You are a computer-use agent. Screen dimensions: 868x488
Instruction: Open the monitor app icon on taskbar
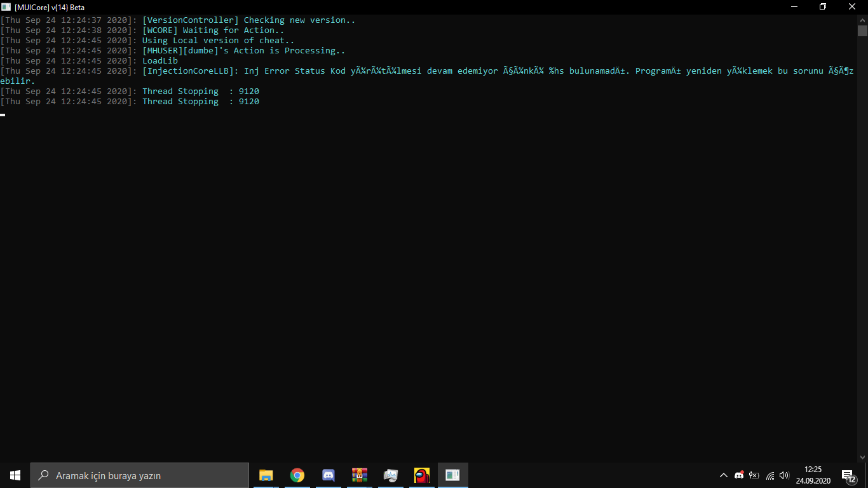pos(391,475)
